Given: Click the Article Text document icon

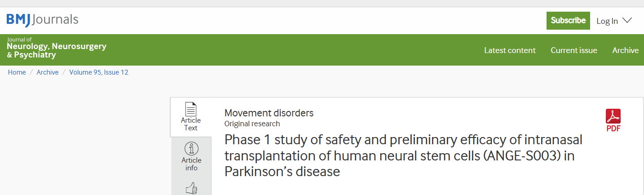Looking at the screenshot, I should [x=191, y=109].
